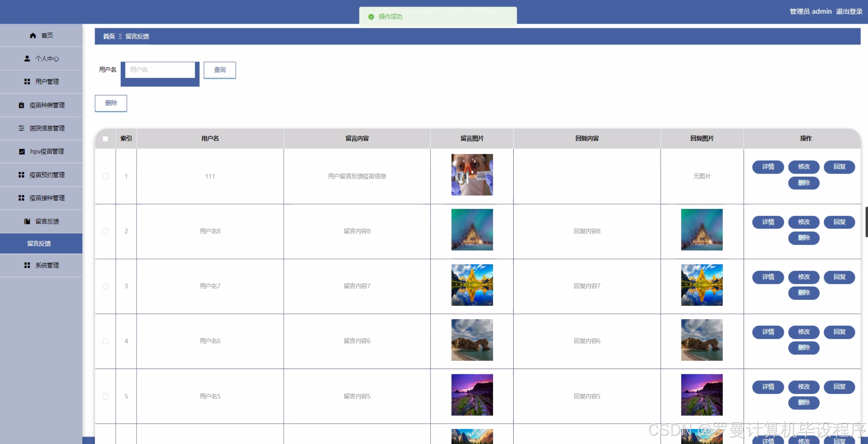Click the sliders icon beside 医院信息管理
This screenshot has height=444, width=868.
[21, 128]
